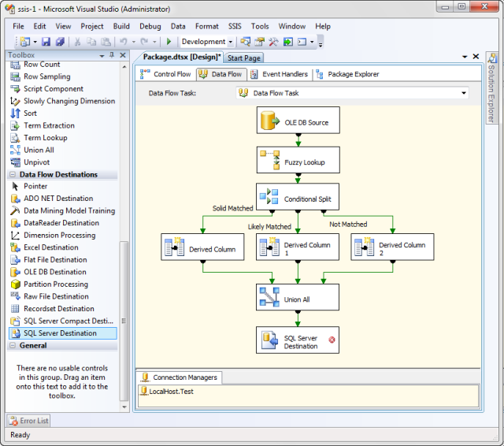Image resolution: width=504 pixels, height=446 pixels.
Task: Click the Toolbox scroll down arrow
Action: coord(124,407)
